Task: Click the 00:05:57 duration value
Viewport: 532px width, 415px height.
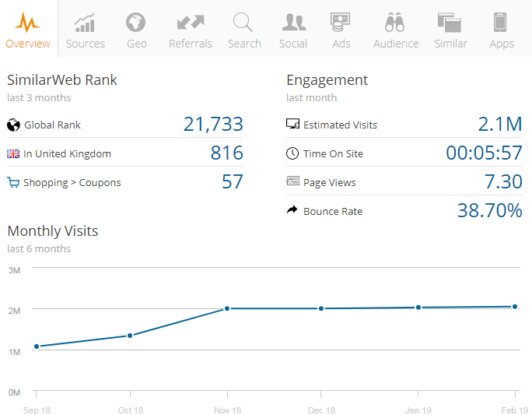Action: click(x=484, y=153)
